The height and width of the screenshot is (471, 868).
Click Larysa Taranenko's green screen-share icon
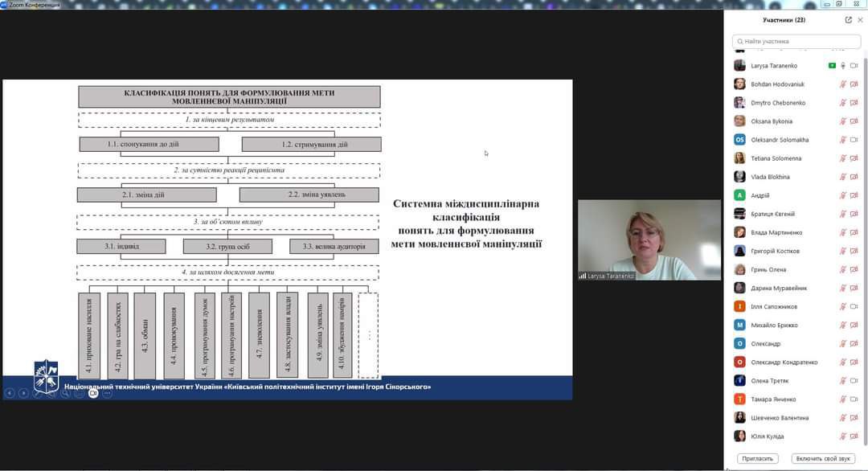[832, 66]
